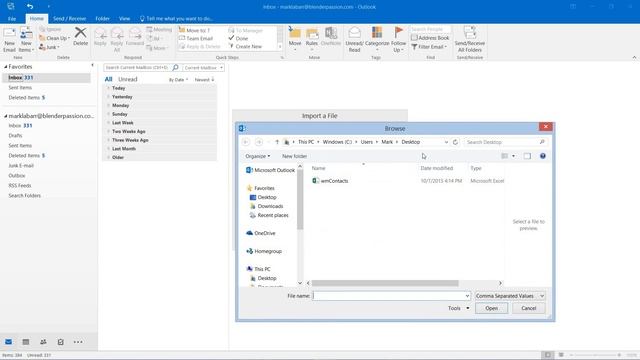Open the New Items button
Screen dimensions: 640x360
click(26, 40)
